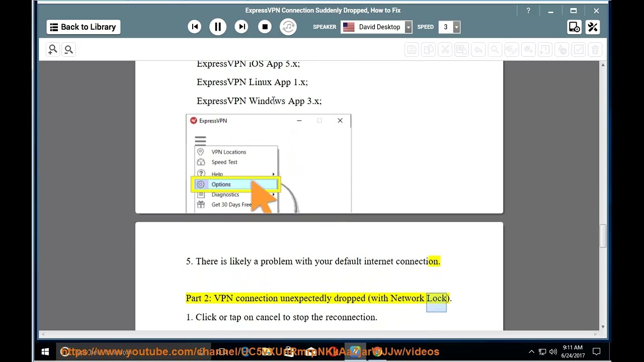Click the zoom out magnifier icon
Screen dimensions: 644x362
point(68,49)
